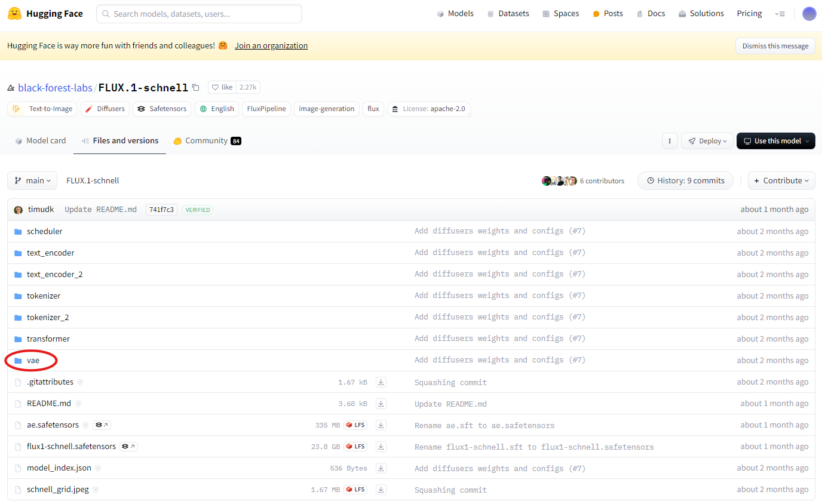This screenshot has width=822, height=504.
Task: Download ae.safetensors via the download icon
Action: click(x=381, y=425)
